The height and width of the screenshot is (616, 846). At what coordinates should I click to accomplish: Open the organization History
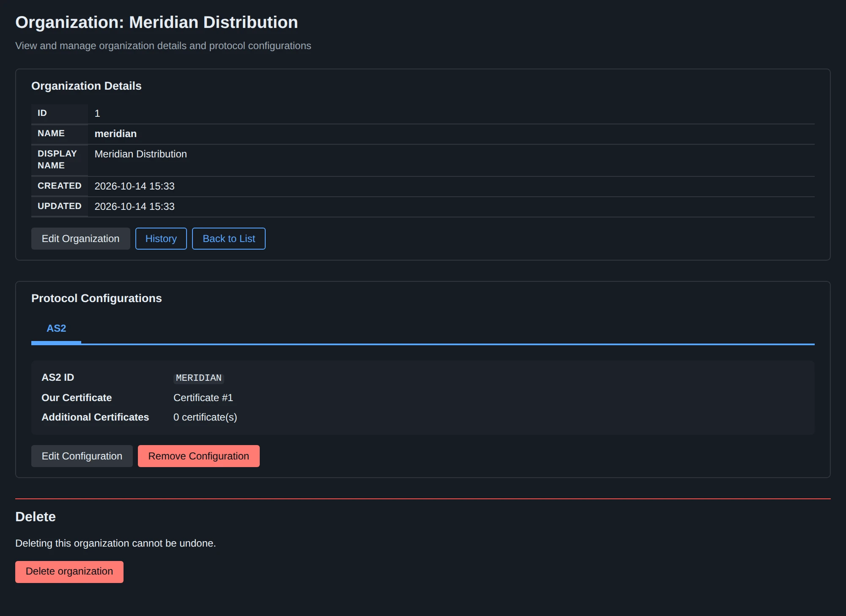pos(161,239)
